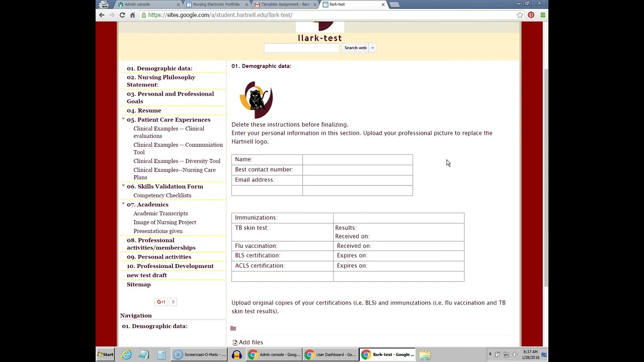Viewport: 644px width, 362px height.
Task: Click the Pinterest extension icon
Action: pos(531,15)
